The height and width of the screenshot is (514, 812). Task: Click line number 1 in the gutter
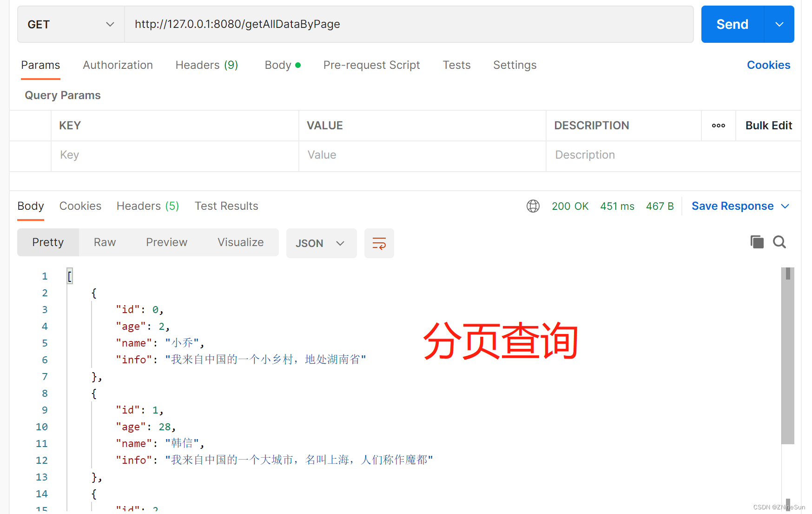(45, 276)
